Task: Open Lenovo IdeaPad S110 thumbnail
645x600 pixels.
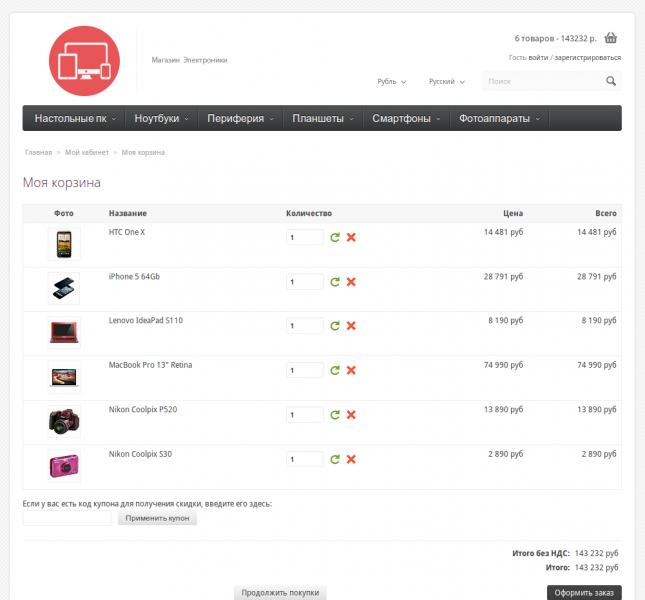Action: [x=64, y=332]
